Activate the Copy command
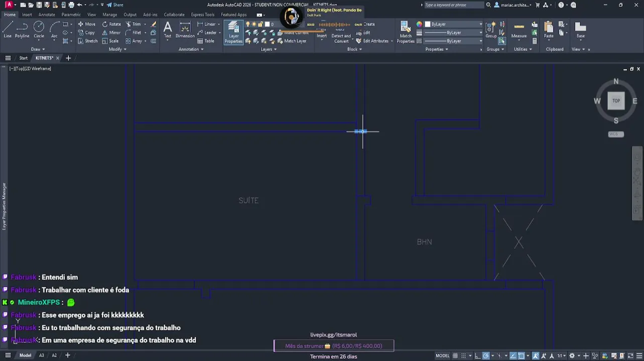The width and height of the screenshot is (644, 361). (x=86, y=33)
